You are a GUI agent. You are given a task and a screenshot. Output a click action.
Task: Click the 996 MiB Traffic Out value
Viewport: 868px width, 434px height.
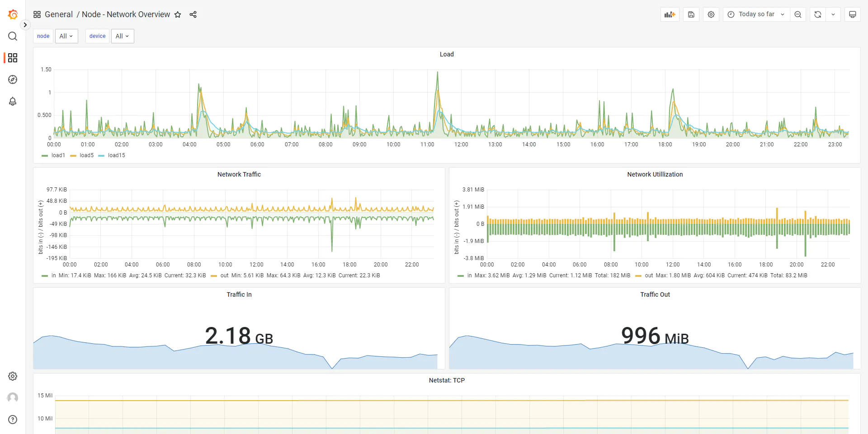click(655, 336)
